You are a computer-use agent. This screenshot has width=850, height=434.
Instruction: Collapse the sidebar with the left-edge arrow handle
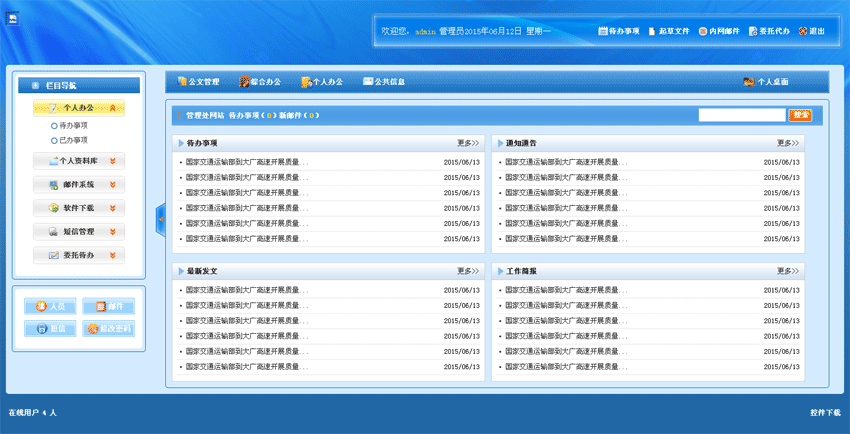tap(160, 220)
